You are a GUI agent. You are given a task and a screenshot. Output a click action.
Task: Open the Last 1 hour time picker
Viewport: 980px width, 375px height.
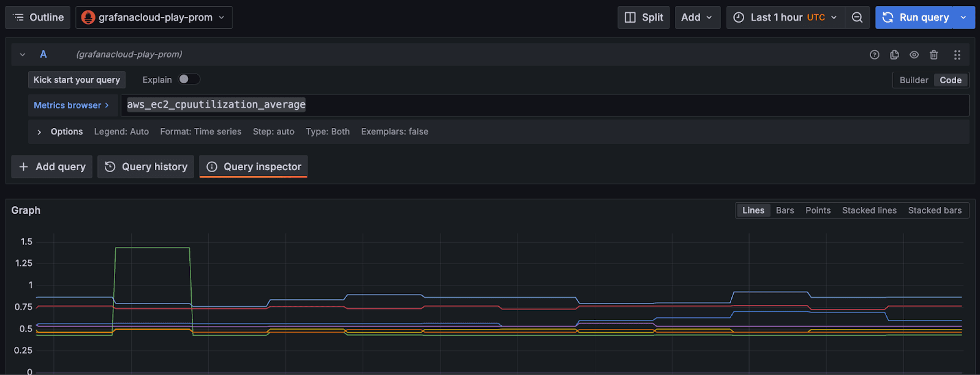(x=786, y=17)
